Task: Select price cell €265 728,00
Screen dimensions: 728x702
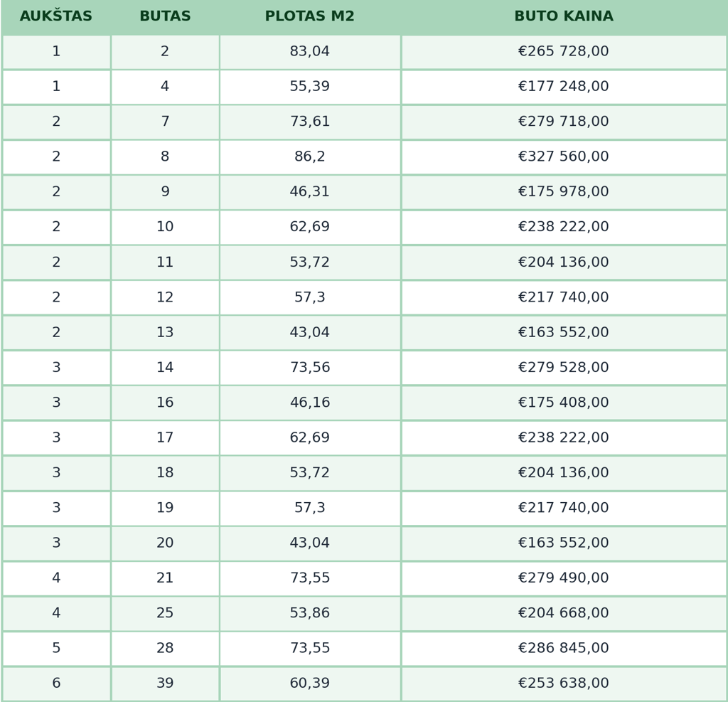Action: point(564,52)
